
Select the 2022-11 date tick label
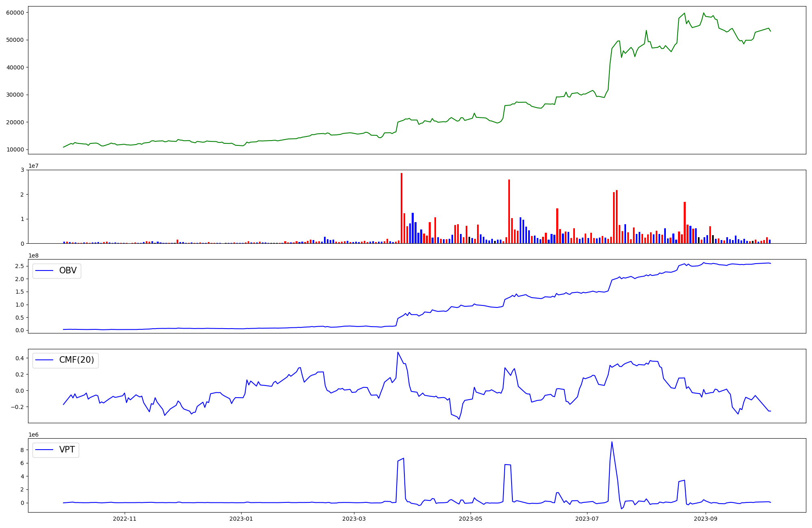(x=125, y=519)
